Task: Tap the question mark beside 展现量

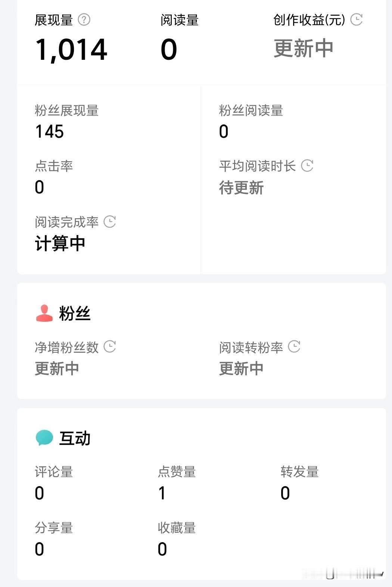Action: coord(84,19)
